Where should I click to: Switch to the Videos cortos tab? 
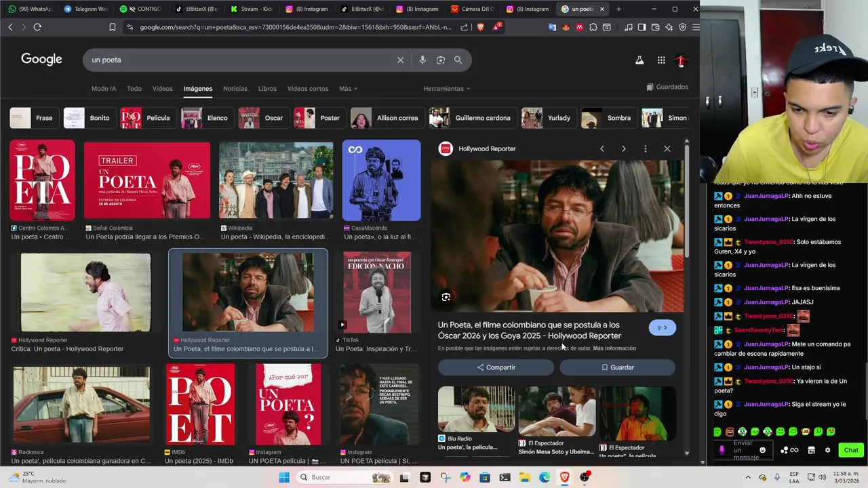coord(307,89)
